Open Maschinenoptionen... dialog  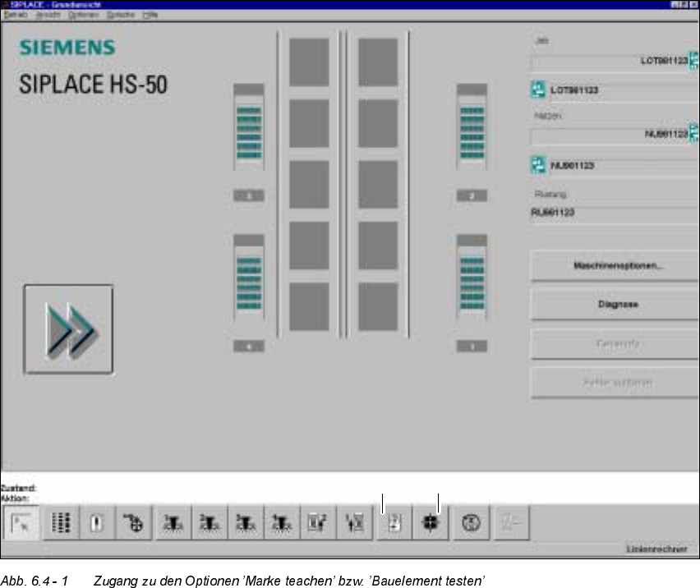[x=615, y=265]
